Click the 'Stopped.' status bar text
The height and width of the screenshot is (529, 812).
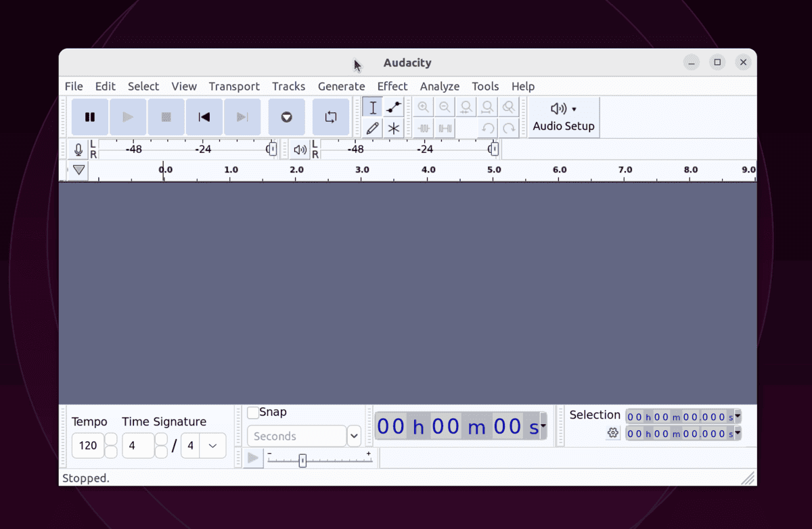coord(86,478)
